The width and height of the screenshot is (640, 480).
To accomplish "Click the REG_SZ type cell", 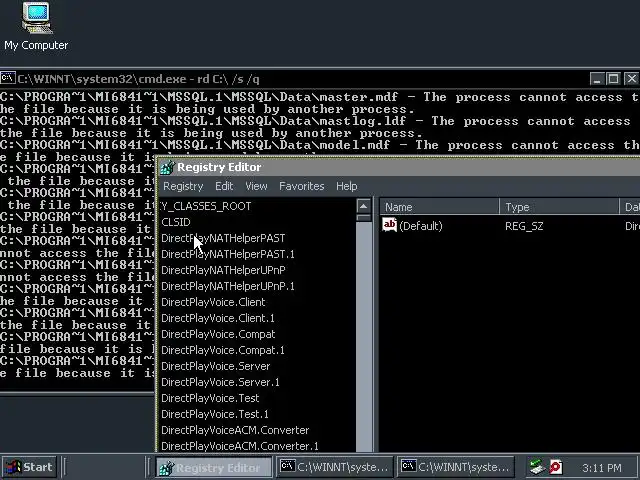I will [524, 226].
